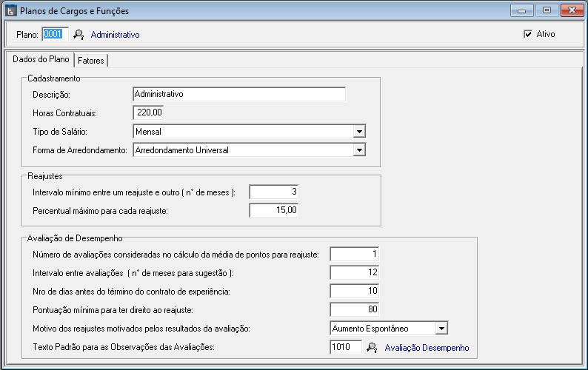Focus the Plano code input field
Screen dimensions: 588x370
(x=55, y=34)
